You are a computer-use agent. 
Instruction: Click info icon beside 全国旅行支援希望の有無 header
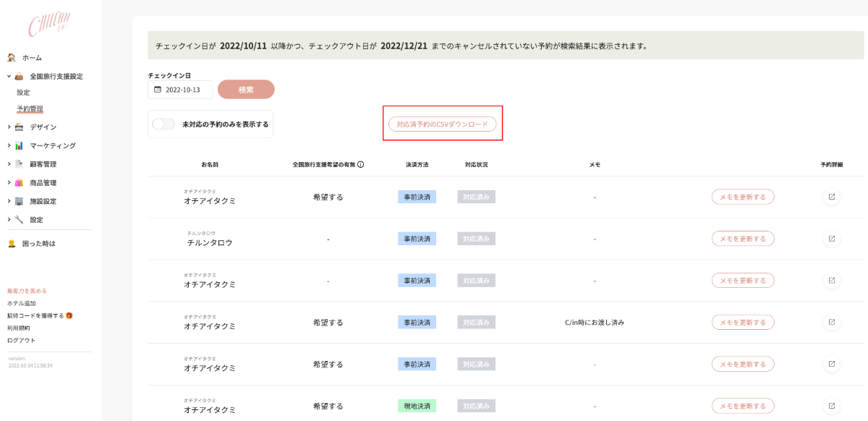click(360, 164)
